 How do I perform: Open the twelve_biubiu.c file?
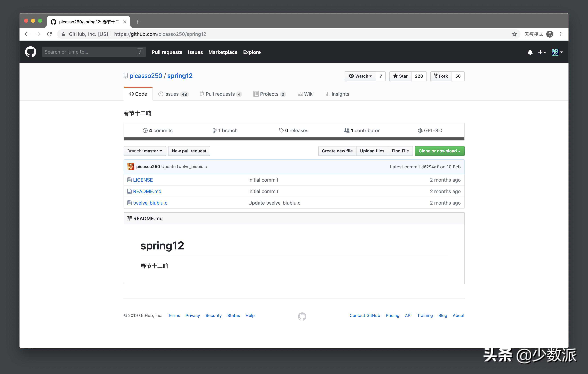click(150, 203)
